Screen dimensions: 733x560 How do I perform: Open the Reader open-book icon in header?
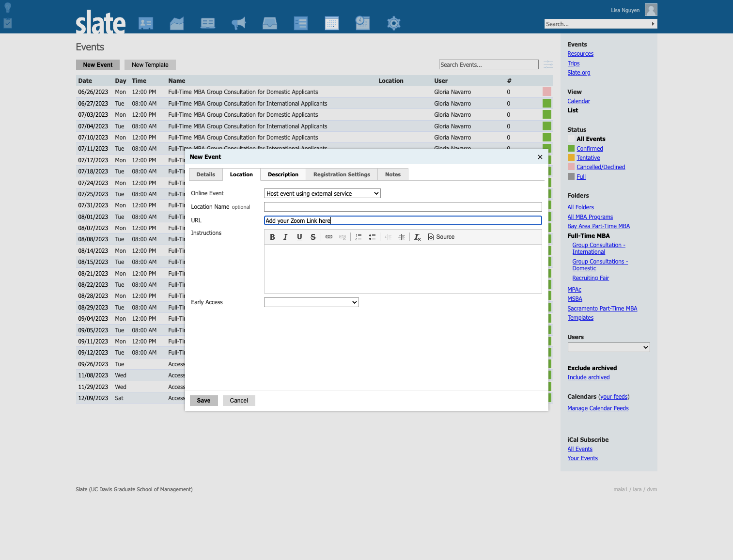(x=208, y=23)
